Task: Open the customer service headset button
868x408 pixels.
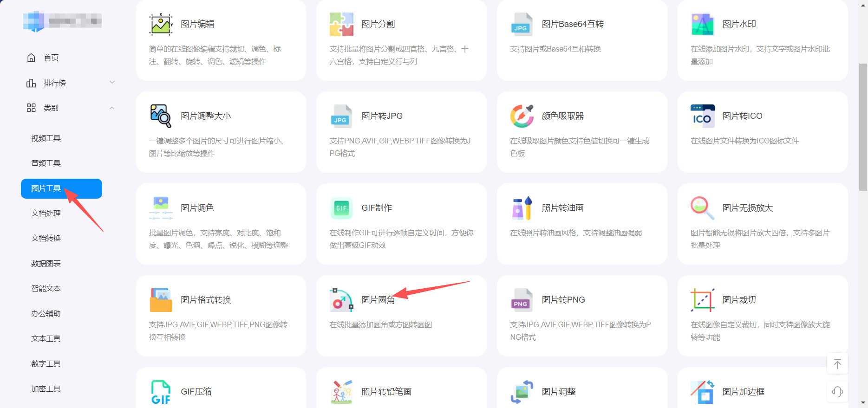Action: pyautogui.click(x=837, y=392)
